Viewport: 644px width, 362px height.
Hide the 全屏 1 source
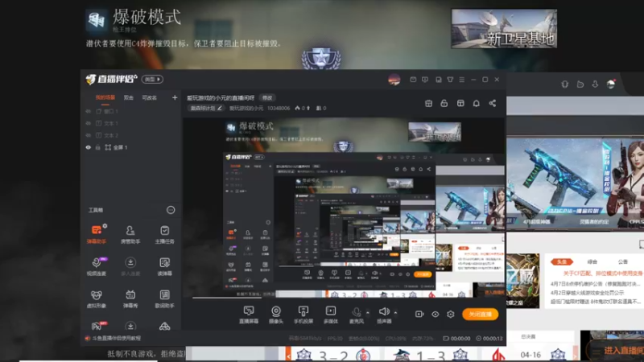point(88,147)
